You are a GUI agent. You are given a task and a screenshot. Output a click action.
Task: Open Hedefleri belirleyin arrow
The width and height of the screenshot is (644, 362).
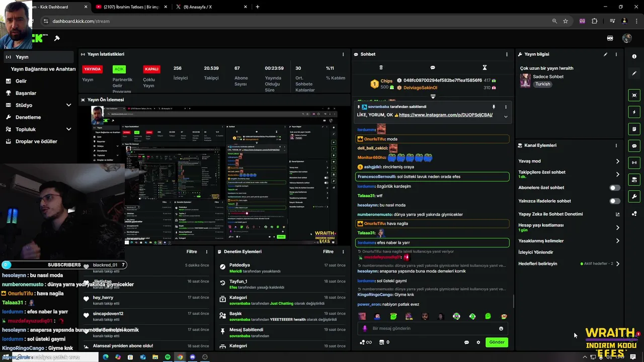coord(617,263)
